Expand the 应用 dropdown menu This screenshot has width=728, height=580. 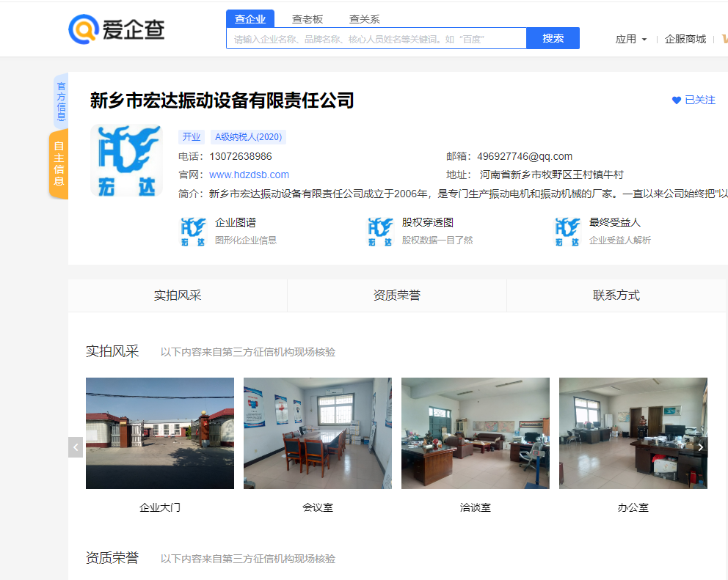click(x=631, y=39)
